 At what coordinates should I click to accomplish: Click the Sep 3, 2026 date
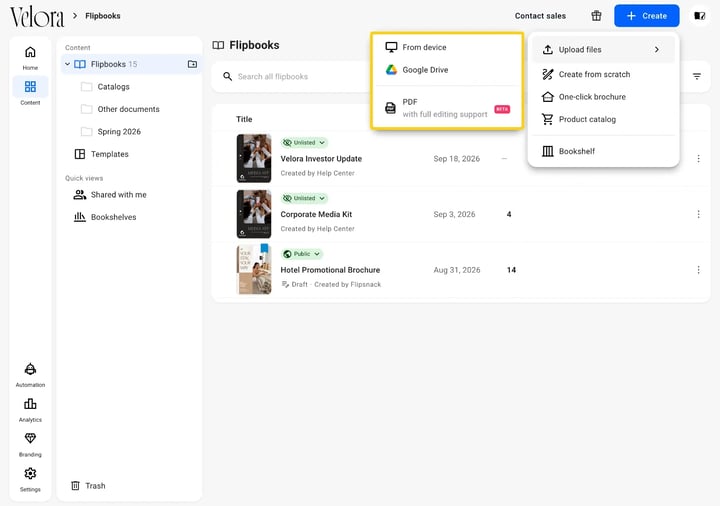point(454,214)
